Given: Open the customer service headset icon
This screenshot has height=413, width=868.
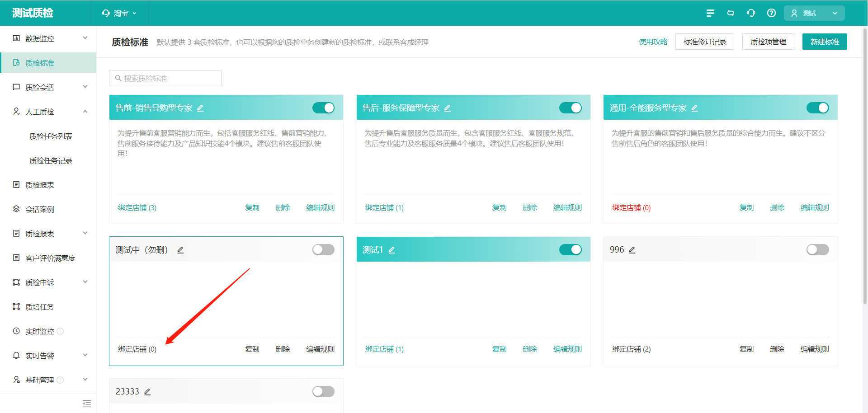Looking at the screenshot, I should 751,13.
